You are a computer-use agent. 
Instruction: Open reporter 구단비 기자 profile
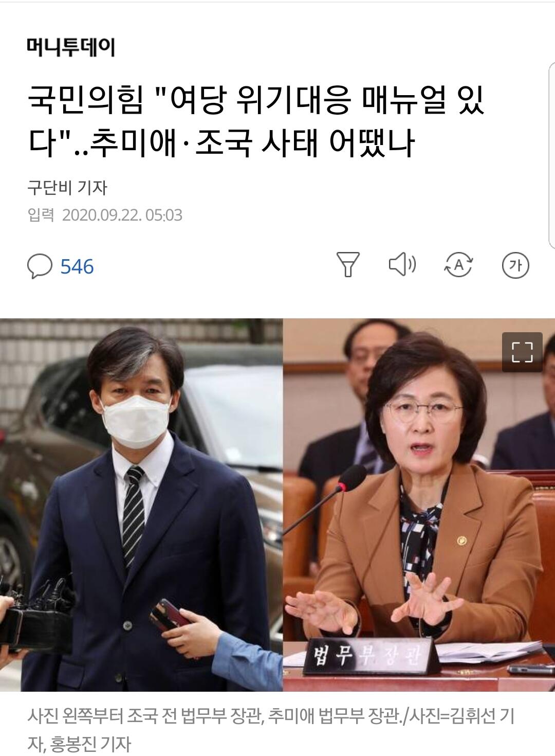coord(67,188)
